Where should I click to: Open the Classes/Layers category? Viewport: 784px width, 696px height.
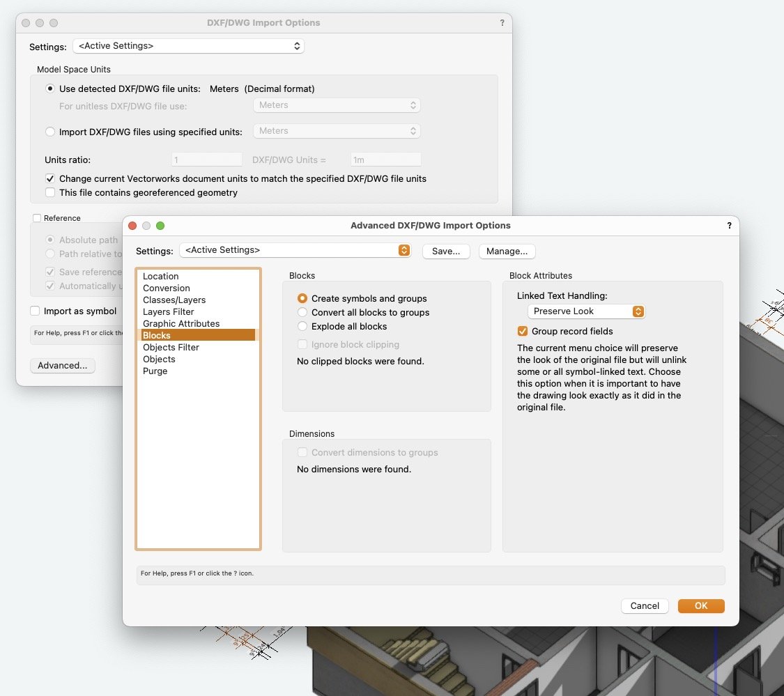point(174,300)
